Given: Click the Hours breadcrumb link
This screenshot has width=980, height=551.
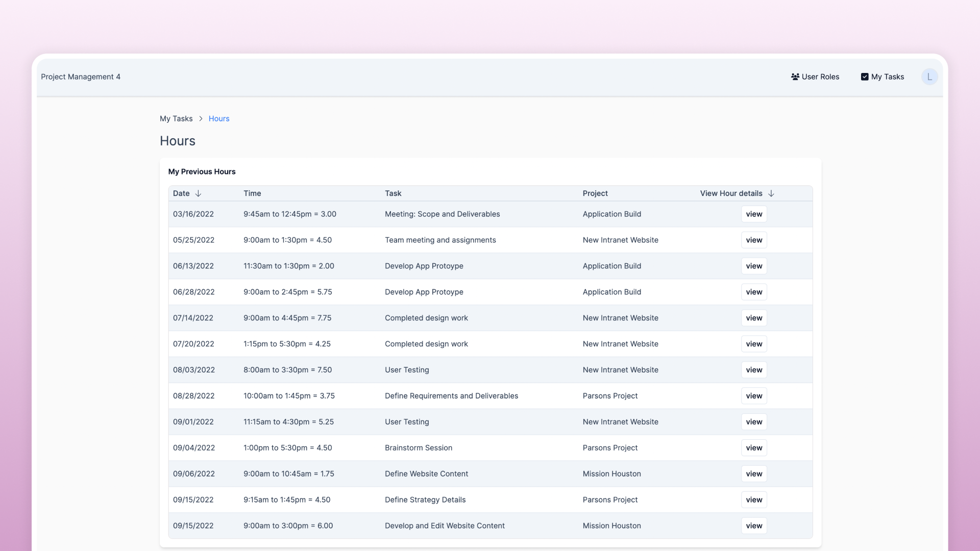Looking at the screenshot, I should [x=218, y=118].
